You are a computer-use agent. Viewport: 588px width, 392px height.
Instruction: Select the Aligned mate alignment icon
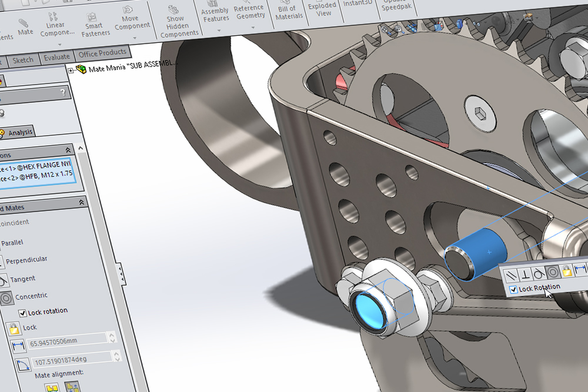point(52,387)
